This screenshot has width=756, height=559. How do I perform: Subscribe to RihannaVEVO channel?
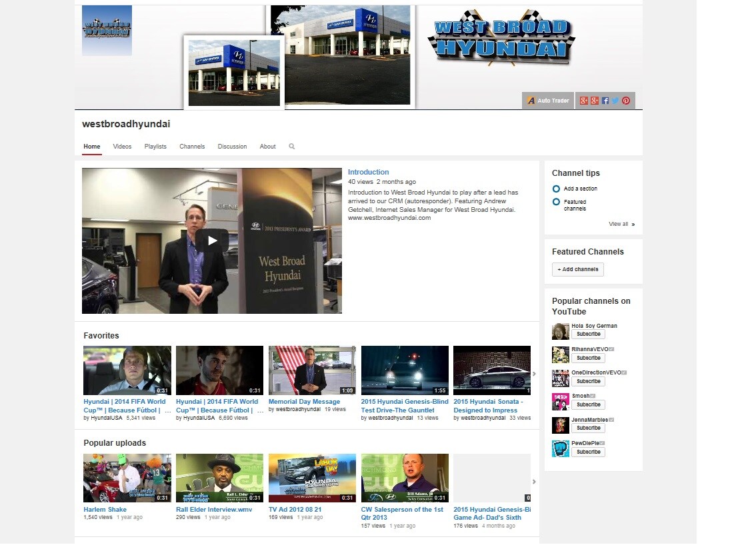pos(588,358)
